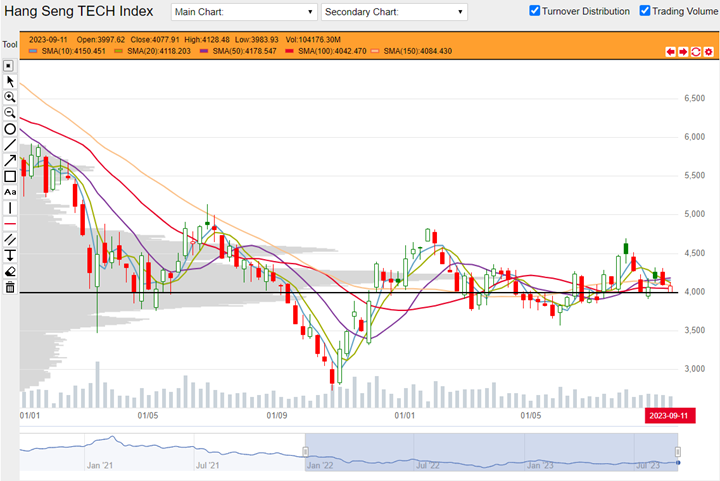720x481 pixels.
Task: Select the T-bar down arrow measure tool
Action: click(x=10, y=255)
